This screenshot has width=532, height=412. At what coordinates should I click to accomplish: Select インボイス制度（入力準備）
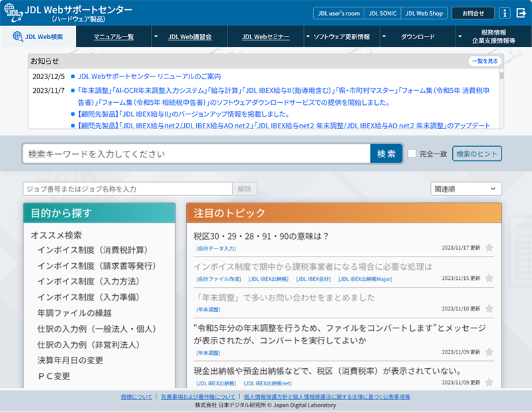coord(88,297)
